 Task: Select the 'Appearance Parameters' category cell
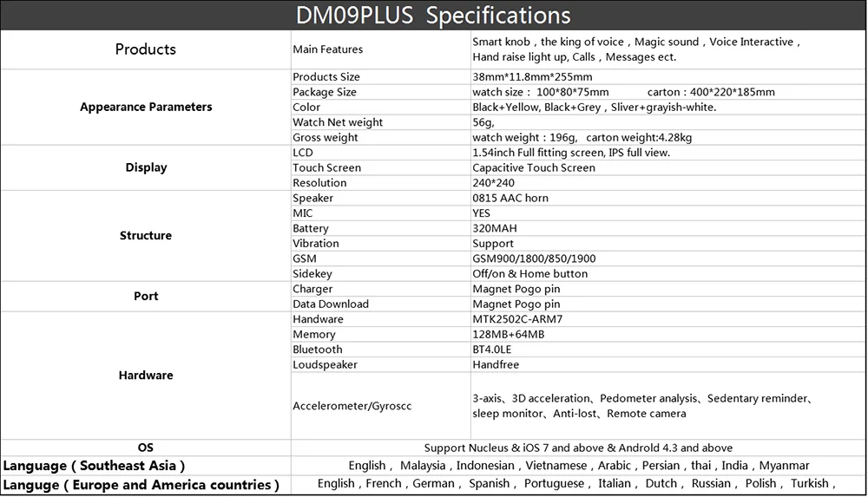click(x=146, y=107)
